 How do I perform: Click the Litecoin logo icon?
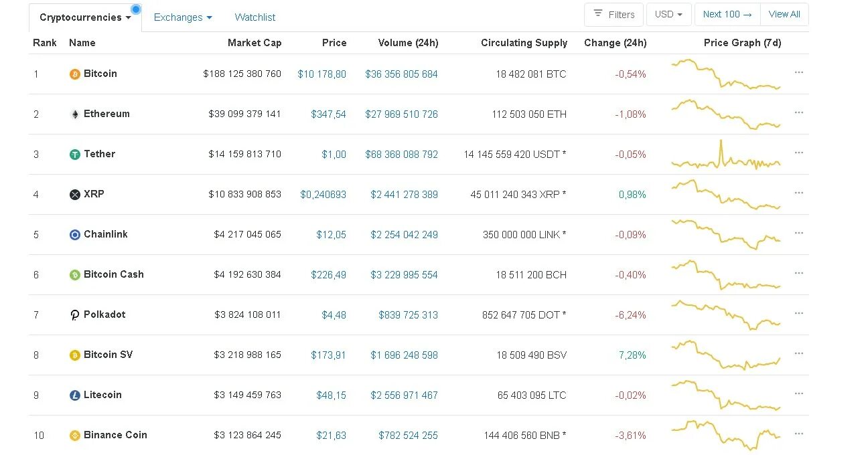(75, 395)
